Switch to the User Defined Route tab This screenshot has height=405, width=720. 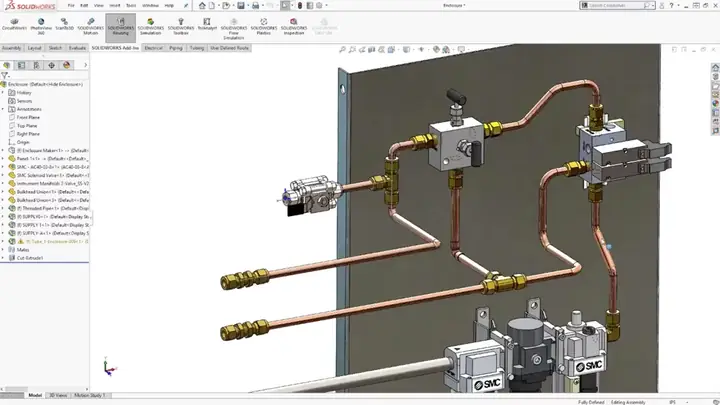[229, 48]
